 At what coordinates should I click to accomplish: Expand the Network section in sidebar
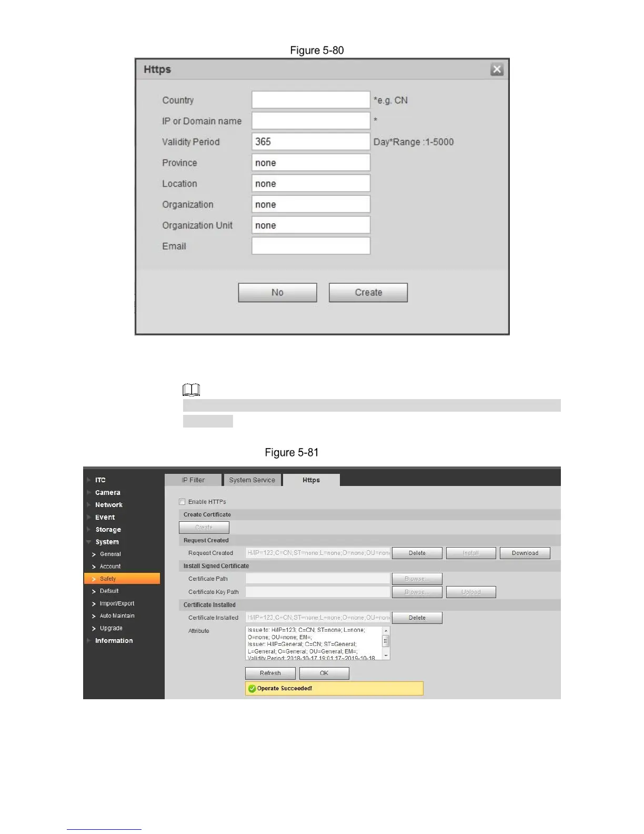(x=108, y=504)
